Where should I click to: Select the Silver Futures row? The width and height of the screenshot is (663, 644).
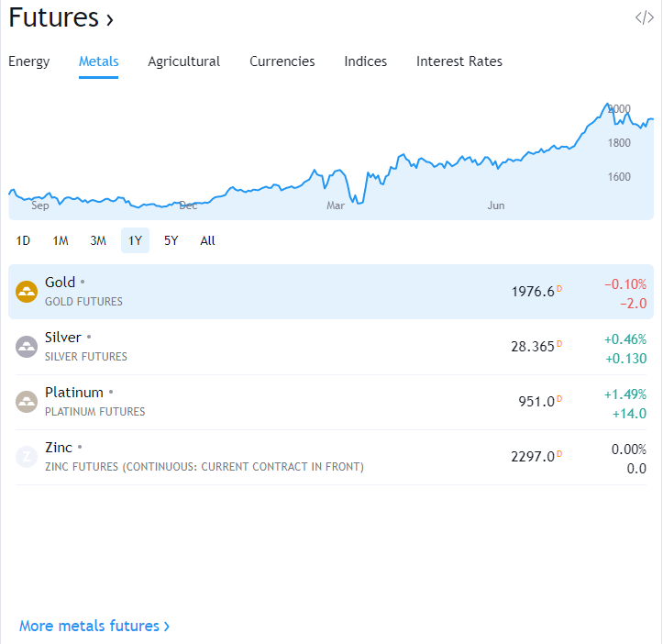[x=275, y=347]
